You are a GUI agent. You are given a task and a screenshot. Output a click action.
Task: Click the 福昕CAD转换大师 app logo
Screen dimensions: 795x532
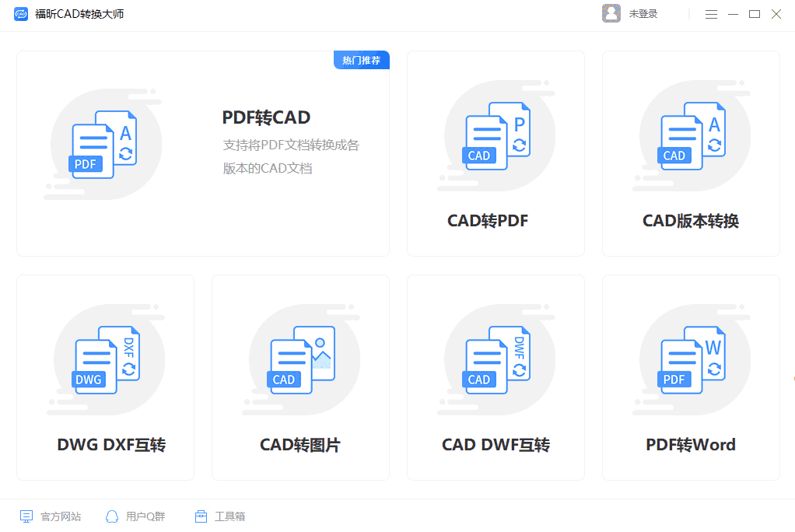click(21, 13)
